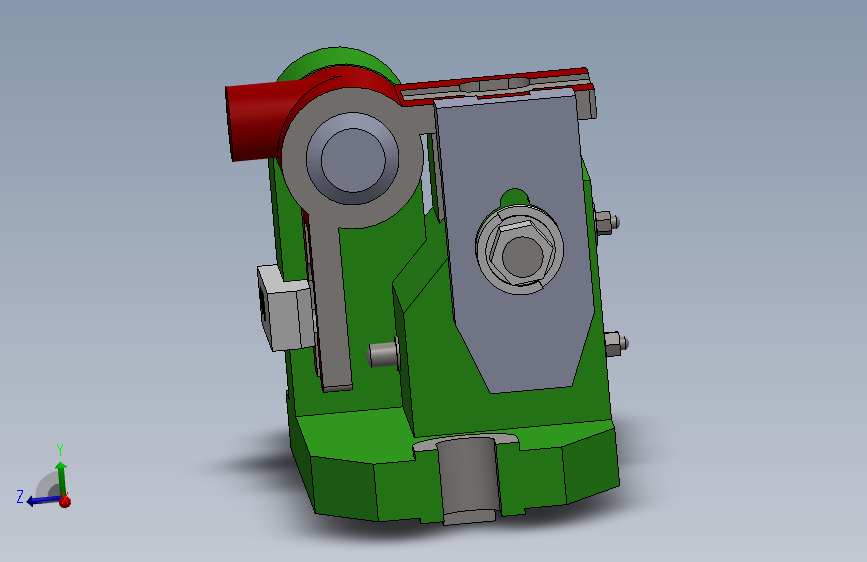The width and height of the screenshot is (867, 562).
Task: Click the lower bolt on the right side
Action: (x=616, y=344)
